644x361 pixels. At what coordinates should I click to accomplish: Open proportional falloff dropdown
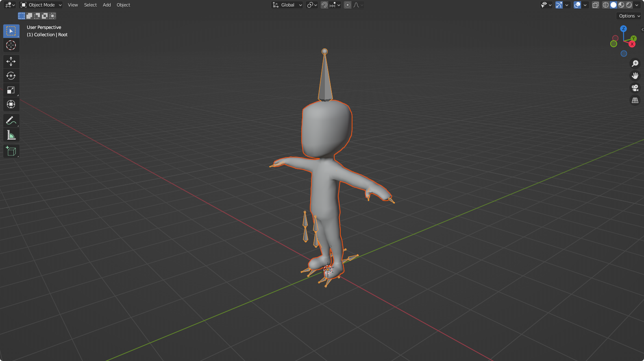358,5
